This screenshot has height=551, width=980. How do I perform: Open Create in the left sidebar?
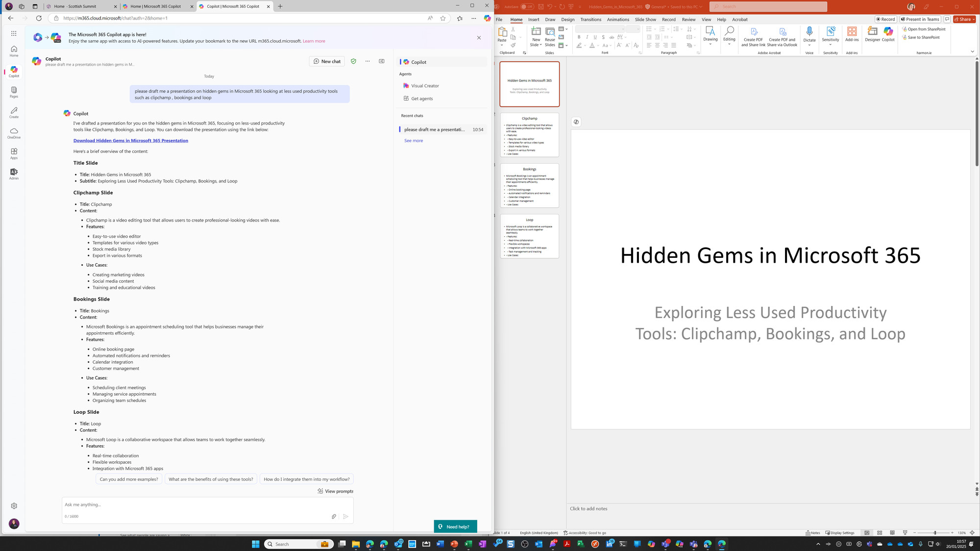[14, 113]
